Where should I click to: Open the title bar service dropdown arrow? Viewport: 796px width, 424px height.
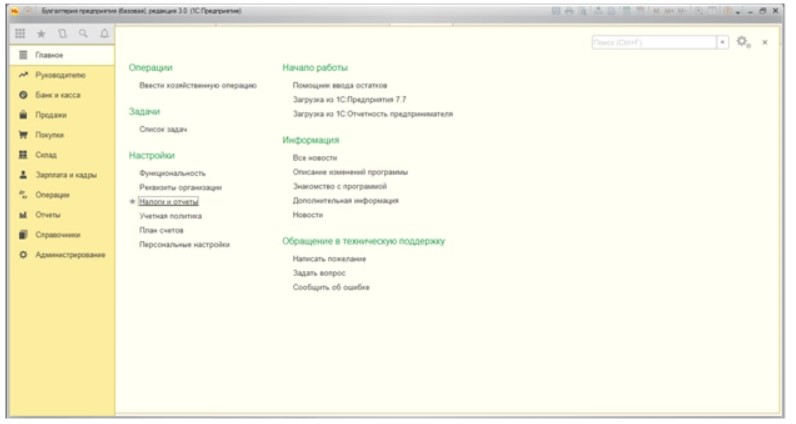[738, 12]
